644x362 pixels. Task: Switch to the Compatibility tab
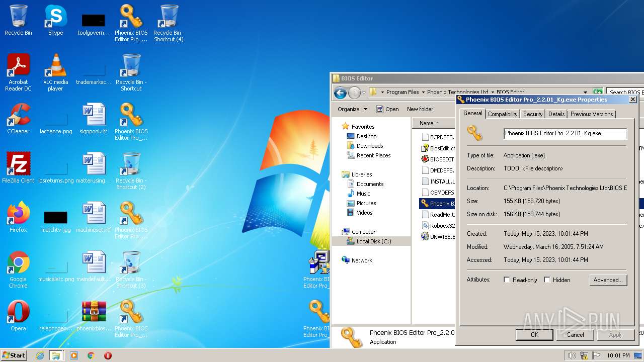503,114
